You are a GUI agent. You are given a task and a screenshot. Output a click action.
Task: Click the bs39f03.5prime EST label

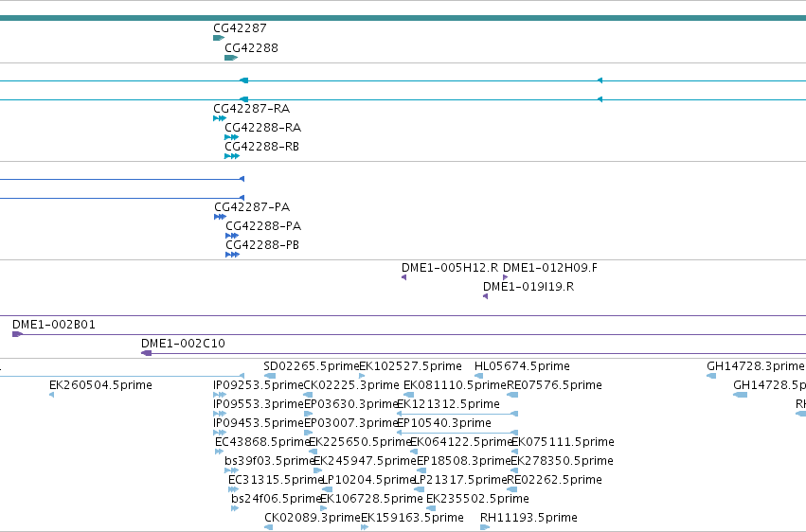click(x=269, y=461)
